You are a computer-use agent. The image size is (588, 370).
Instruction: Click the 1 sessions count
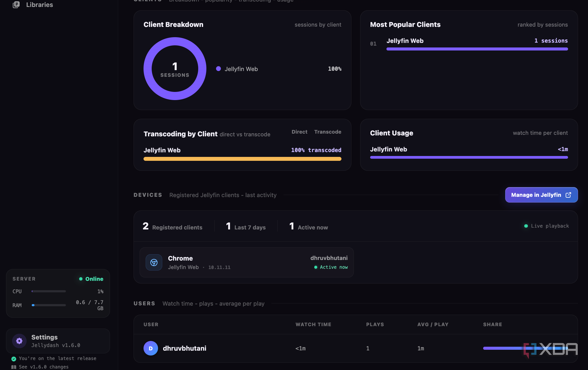click(x=551, y=41)
